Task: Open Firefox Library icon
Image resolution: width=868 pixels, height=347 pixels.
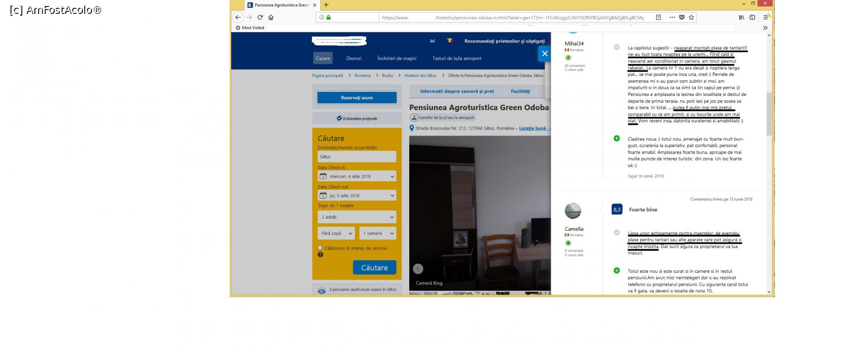Action: coord(742,17)
